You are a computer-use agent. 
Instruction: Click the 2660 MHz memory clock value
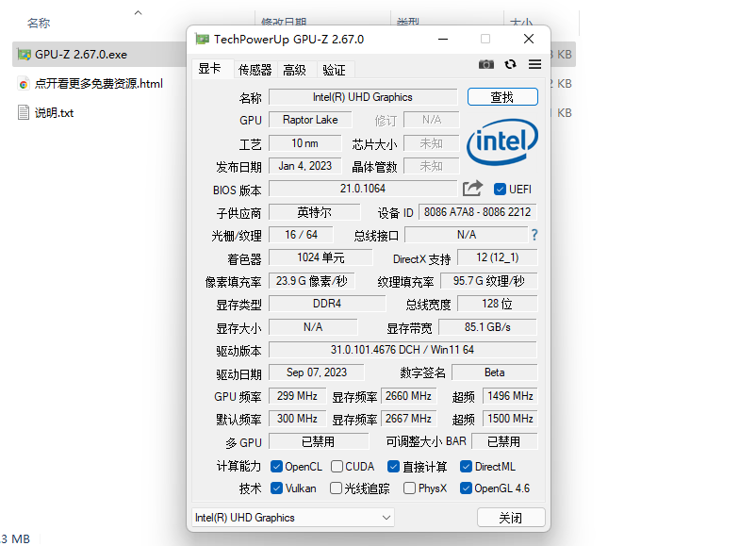click(408, 396)
